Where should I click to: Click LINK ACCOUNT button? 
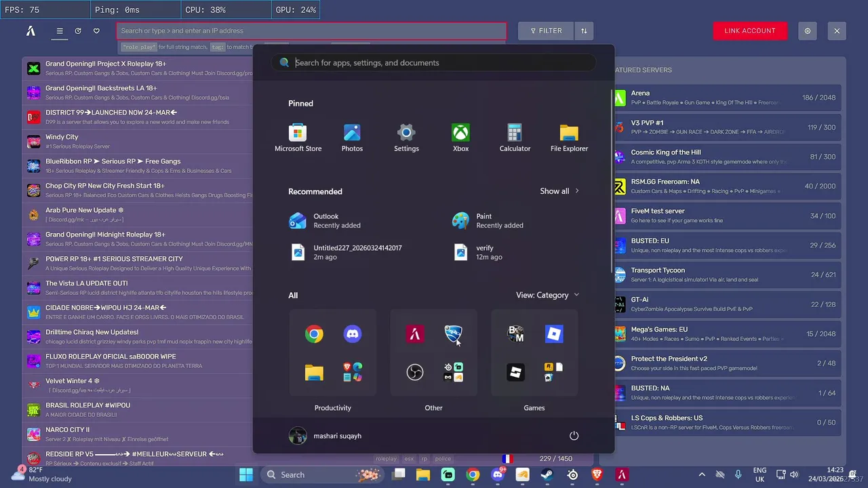pyautogui.click(x=750, y=30)
